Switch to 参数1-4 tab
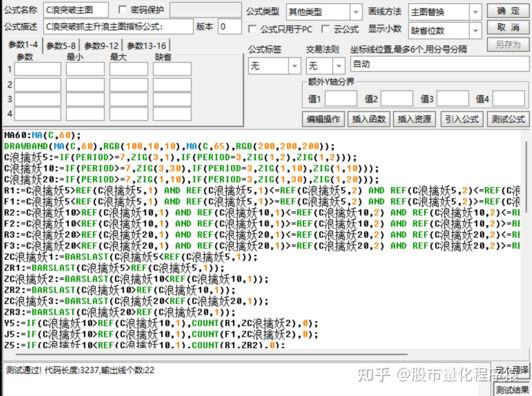Screen dimensions: 532x396 click(x=23, y=45)
